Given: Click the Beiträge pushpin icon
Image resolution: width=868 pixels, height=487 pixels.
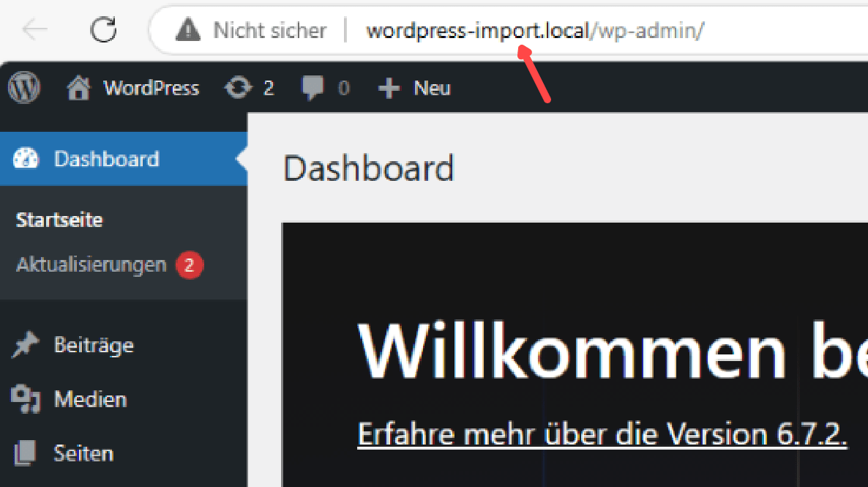Looking at the screenshot, I should pos(26,345).
